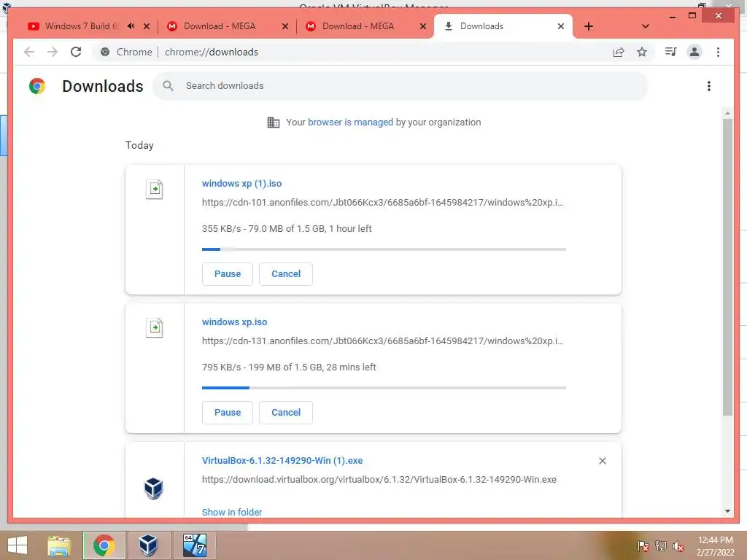Open the Chrome profile avatar

pyautogui.click(x=694, y=52)
